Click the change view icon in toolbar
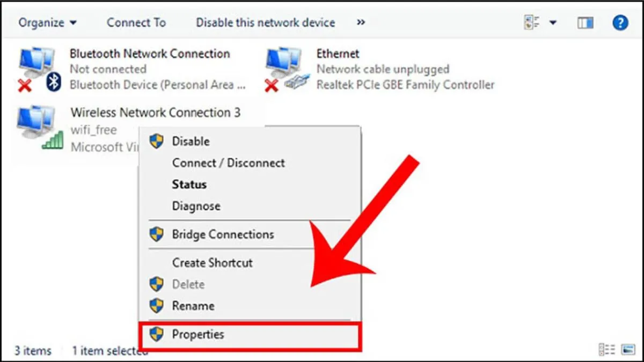The image size is (644, 362). point(532,23)
